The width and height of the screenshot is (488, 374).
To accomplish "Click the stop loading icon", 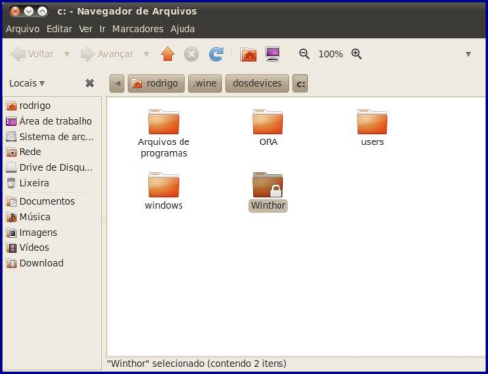I will pos(191,54).
